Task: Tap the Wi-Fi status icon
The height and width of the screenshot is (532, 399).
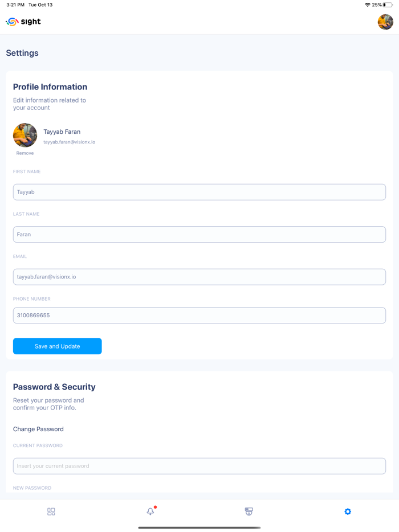Action: pos(367,5)
